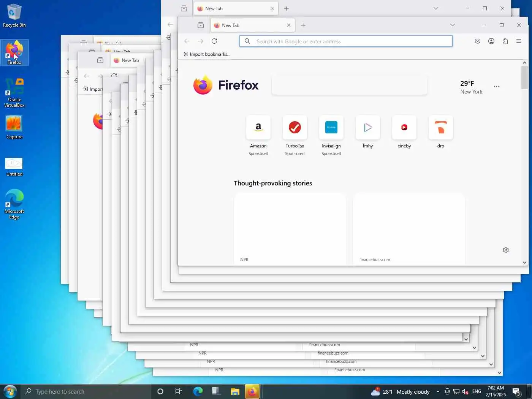Add new tab in second Firefox window

pyautogui.click(x=287, y=8)
